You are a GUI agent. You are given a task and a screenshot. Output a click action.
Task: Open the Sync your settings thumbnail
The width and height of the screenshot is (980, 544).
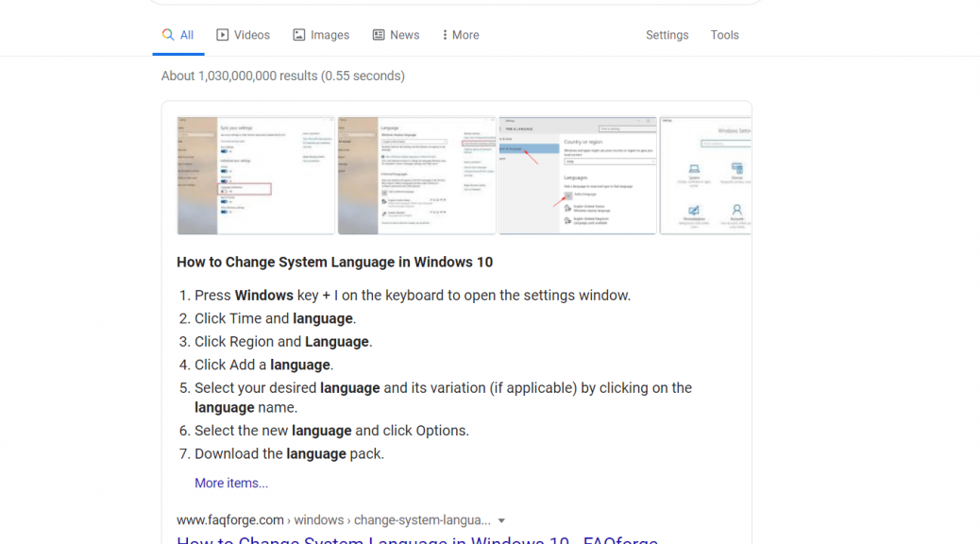click(256, 176)
